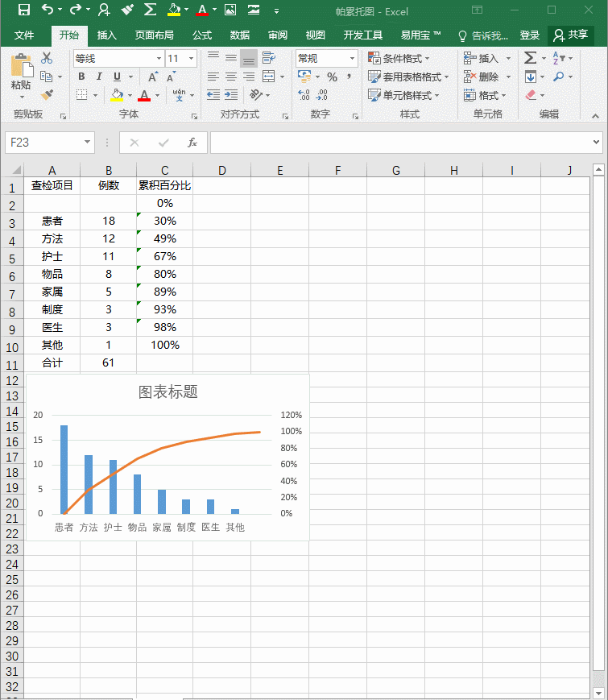Click the red font color in quick access toolbar
Viewport: 608px width, 700px height.
202,10
